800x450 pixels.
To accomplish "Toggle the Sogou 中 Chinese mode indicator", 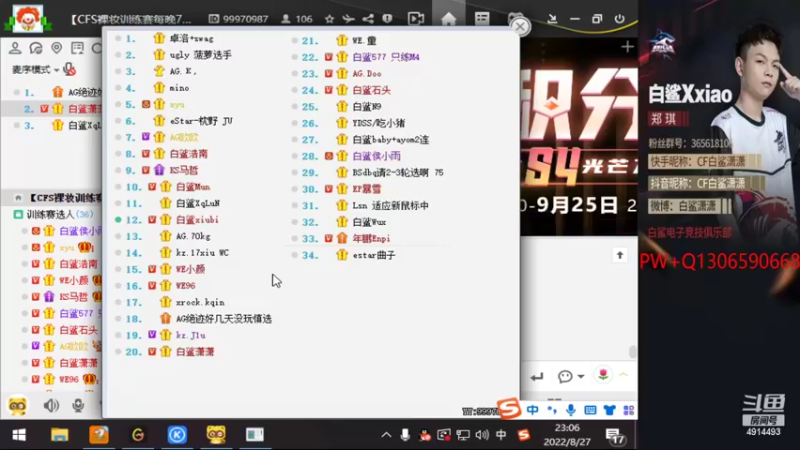I will click(x=532, y=410).
